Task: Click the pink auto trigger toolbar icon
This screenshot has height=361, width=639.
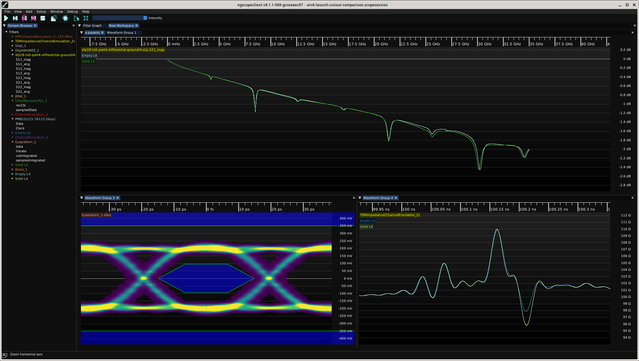Action: pyautogui.click(x=33, y=18)
